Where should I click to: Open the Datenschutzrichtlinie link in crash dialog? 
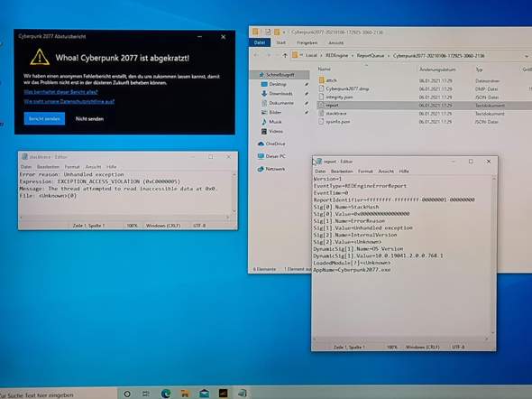pyautogui.click(x=69, y=101)
